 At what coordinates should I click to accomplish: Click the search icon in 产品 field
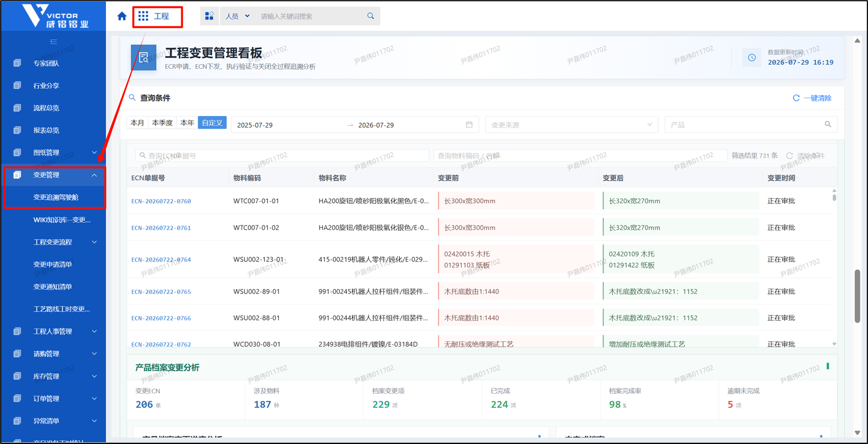click(x=828, y=125)
